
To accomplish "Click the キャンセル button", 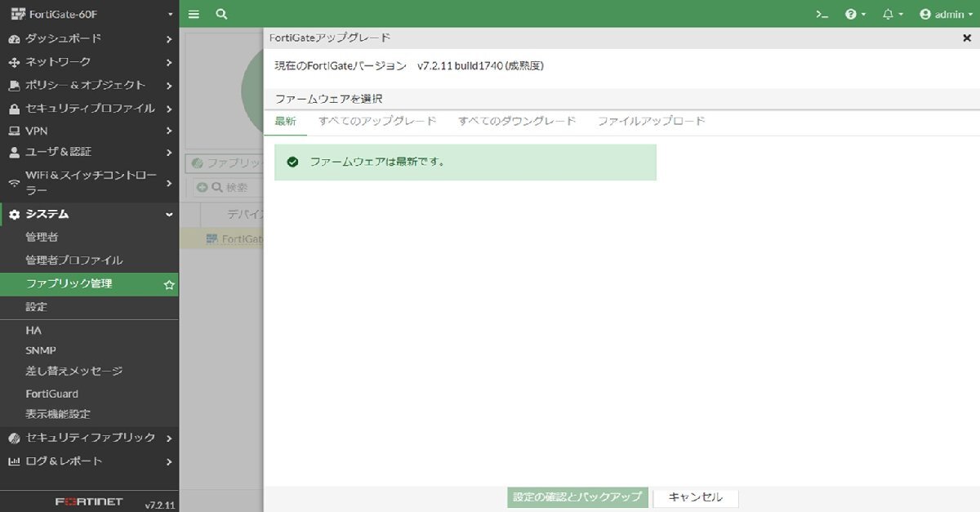I will pos(695,497).
